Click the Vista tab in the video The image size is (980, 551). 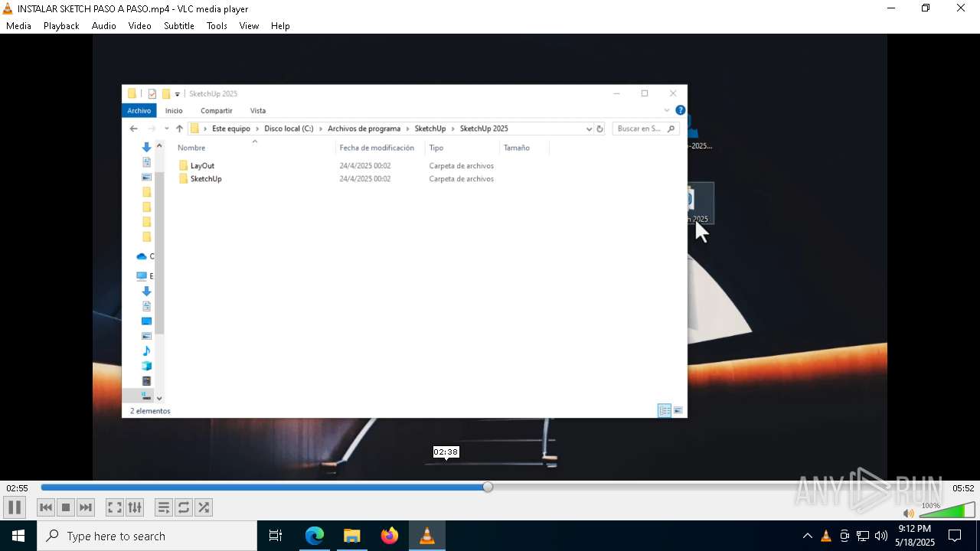point(258,111)
